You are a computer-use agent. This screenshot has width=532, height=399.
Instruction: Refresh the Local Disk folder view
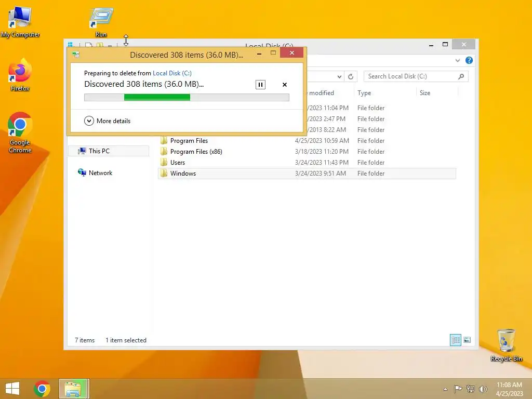coord(351,76)
